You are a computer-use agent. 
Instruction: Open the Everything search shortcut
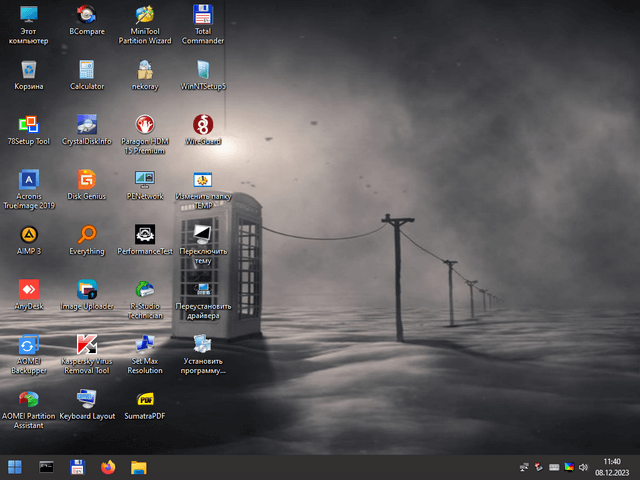(x=87, y=235)
